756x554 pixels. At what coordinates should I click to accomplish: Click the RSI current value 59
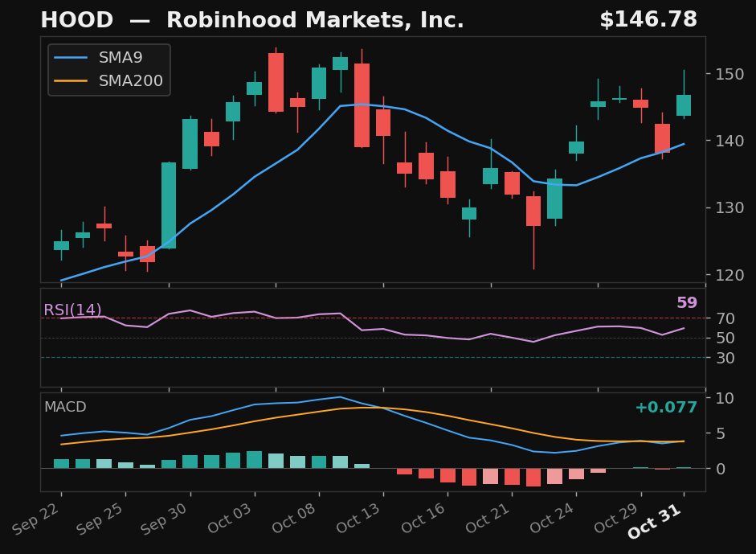pyautogui.click(x=687, y=302)
